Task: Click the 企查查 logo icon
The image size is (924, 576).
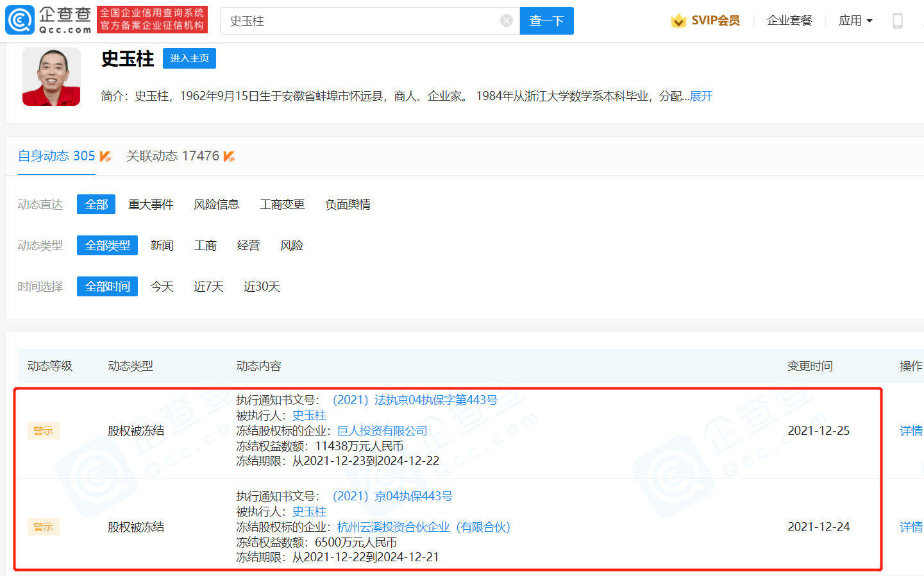Action: pos(21,19)
